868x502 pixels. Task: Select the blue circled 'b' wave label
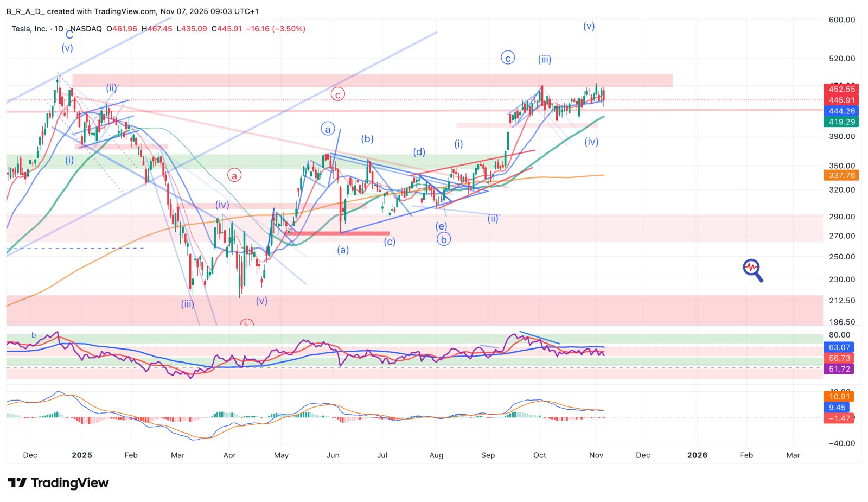tap(444, 239)
